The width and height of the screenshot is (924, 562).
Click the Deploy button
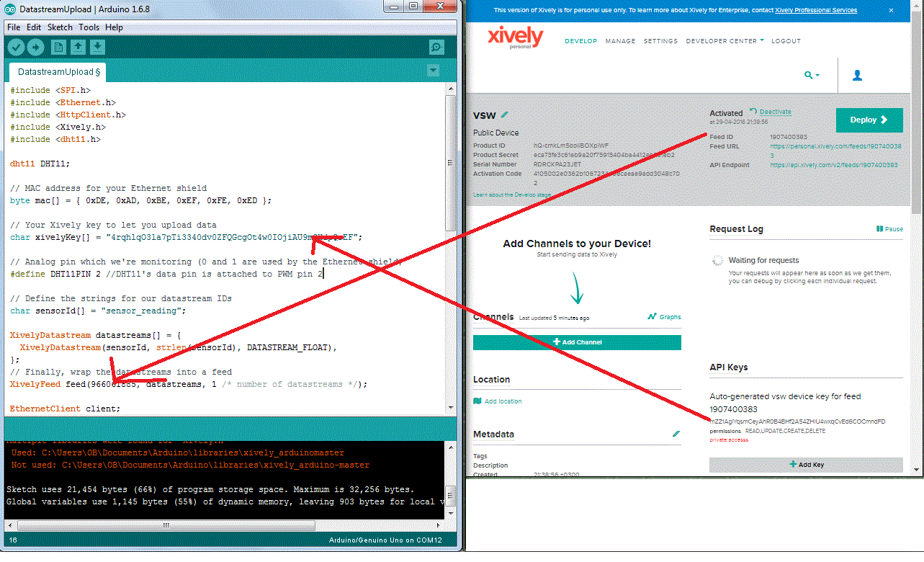point(869,120)
